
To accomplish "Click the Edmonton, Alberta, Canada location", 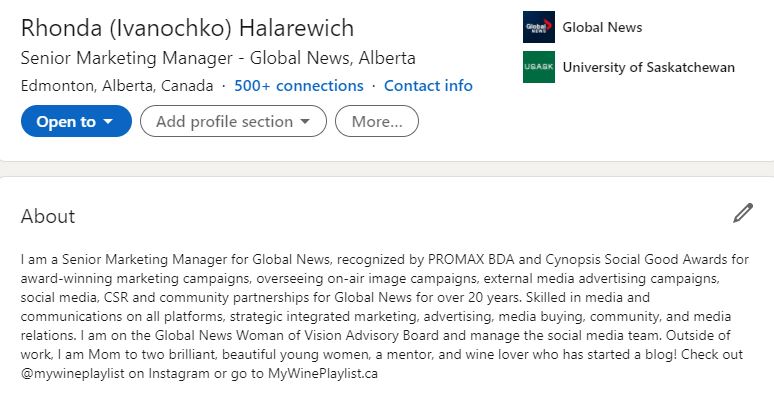I will click(x=117, y=86).
